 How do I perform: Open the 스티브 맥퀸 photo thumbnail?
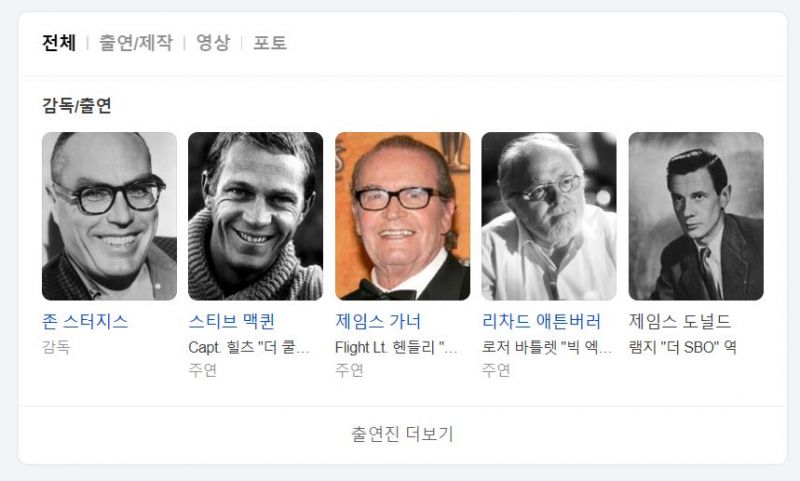point(256,216)
